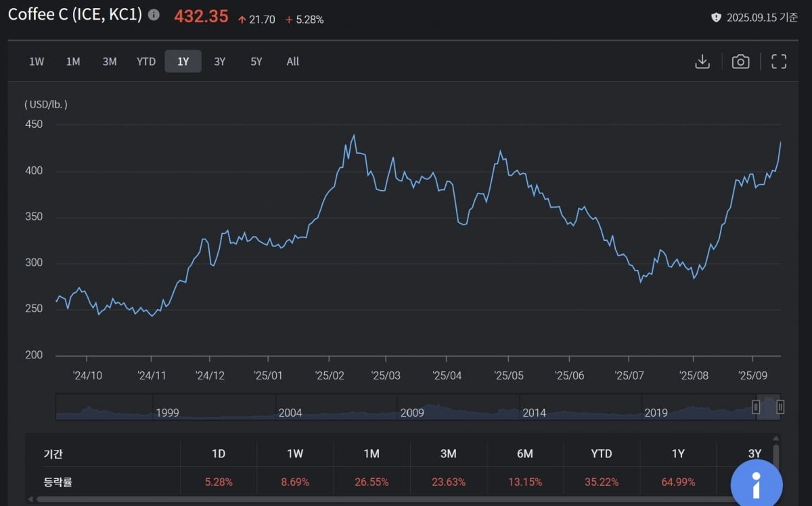Click left handle of range navigator

[756, 407]
